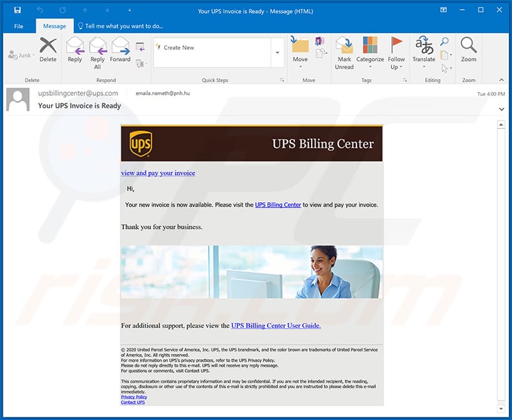Viewport: 512px width, 420px height.
Task: Expand the Quick Steps gallery
Action: pyautogui.click(x=277, y=52)
